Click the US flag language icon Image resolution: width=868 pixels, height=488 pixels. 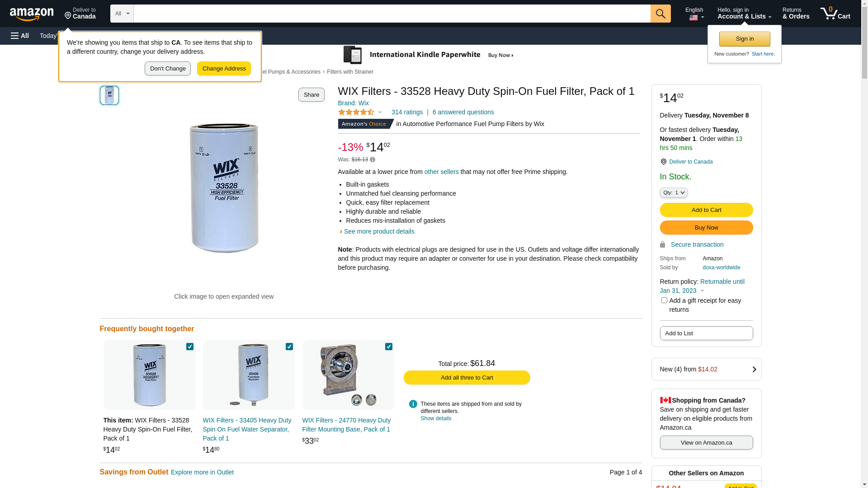[693, 18]
